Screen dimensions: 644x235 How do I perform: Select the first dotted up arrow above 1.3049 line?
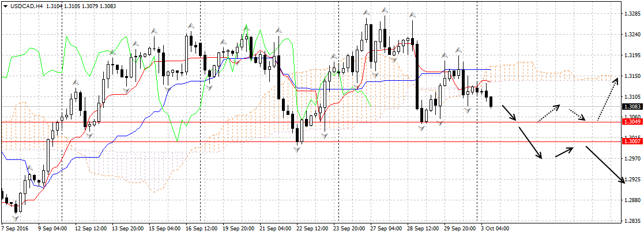coord(548,113)
